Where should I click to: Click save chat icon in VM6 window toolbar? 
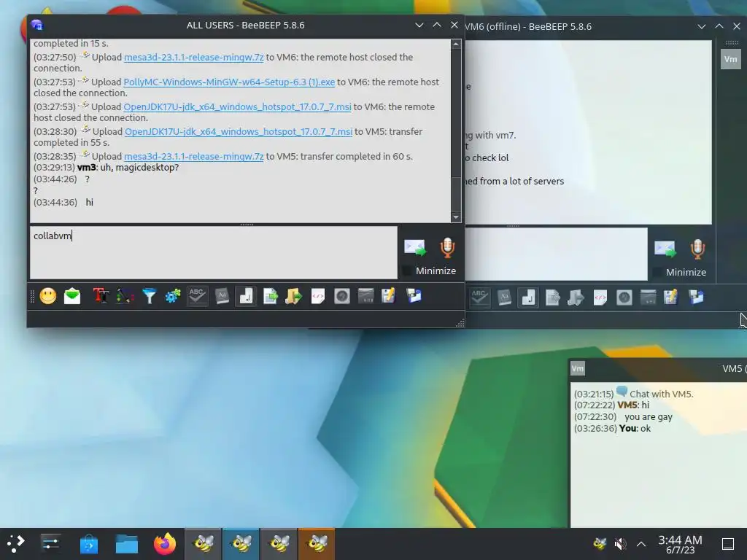click(671, 297)
